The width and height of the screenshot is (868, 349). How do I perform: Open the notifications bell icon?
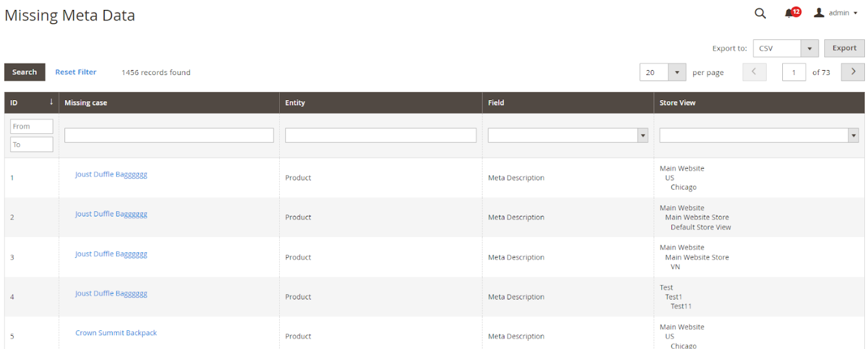[790, 13]
